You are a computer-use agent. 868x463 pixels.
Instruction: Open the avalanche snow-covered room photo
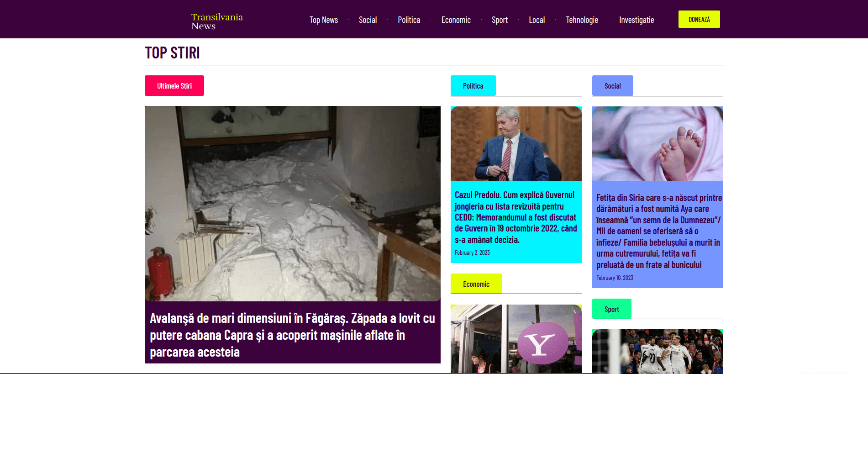(292, 203)
